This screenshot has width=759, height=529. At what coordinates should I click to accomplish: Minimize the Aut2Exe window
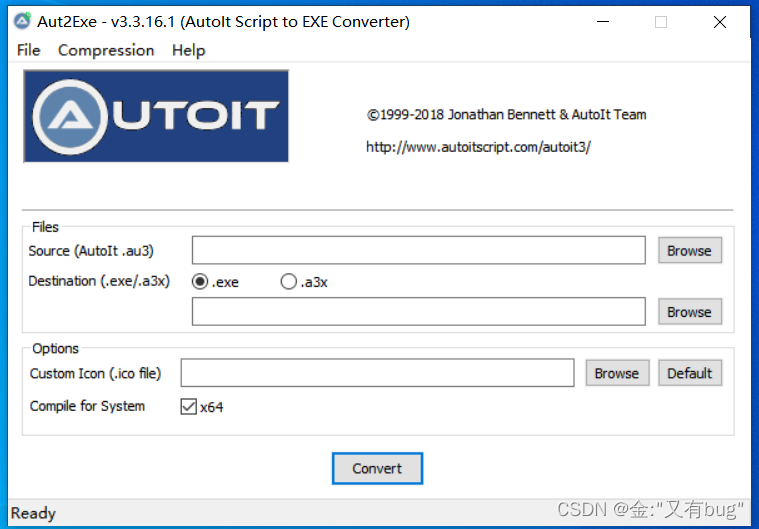(603, 22)
